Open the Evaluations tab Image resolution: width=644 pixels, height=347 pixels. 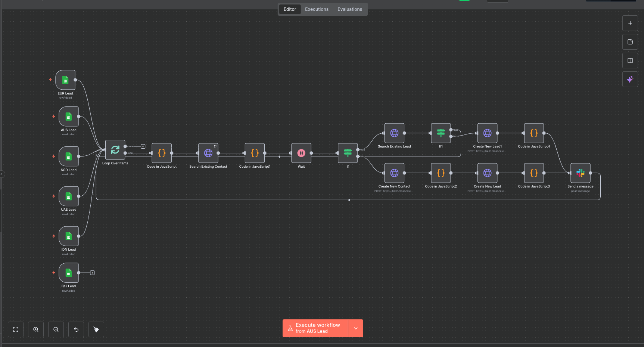(349, 9)
